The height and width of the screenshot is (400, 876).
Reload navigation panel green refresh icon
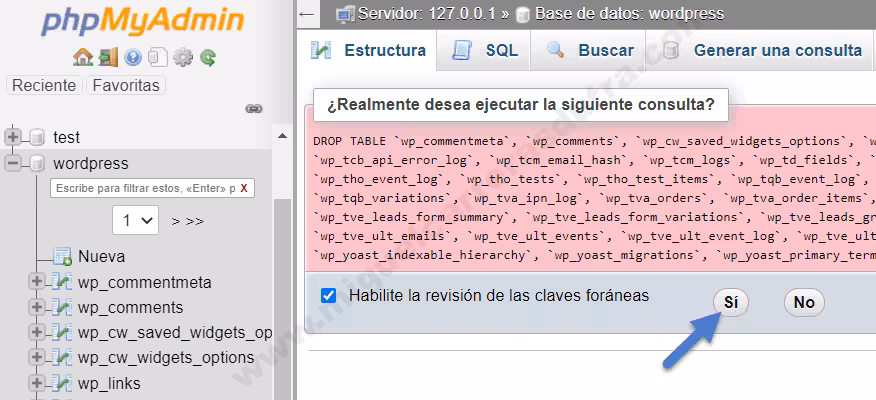click(208, 57)
